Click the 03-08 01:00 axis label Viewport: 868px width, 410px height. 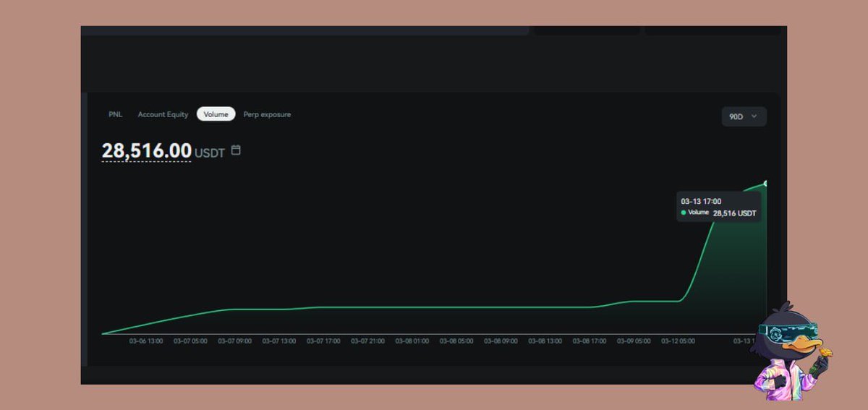coord(412,341)
